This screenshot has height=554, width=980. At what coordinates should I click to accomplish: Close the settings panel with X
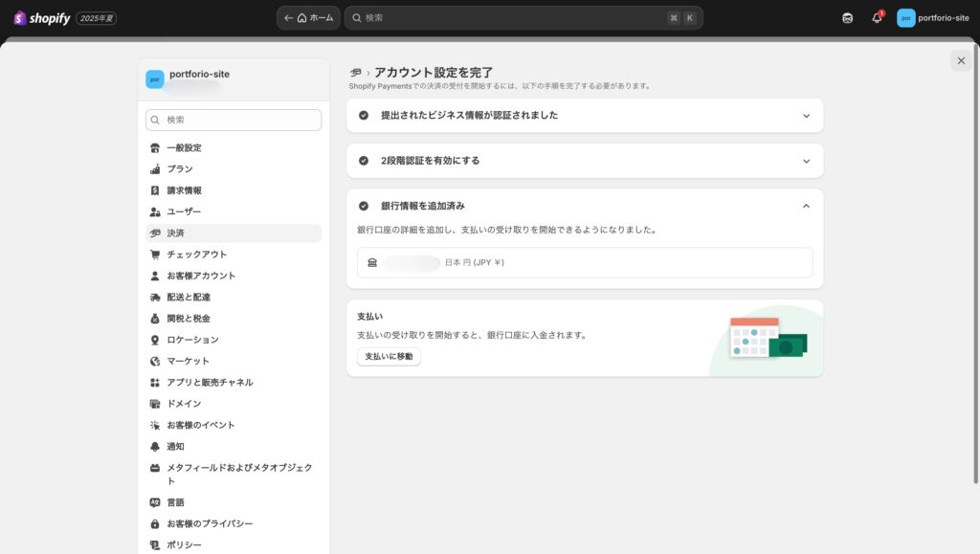[x=961, y=60]
